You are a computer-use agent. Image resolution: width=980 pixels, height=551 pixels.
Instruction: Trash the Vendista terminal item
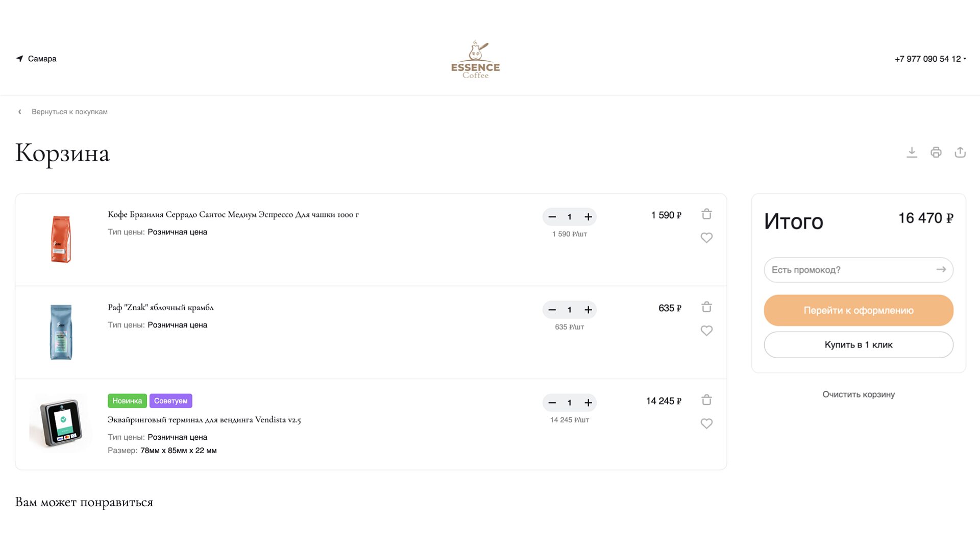point(706,400)
